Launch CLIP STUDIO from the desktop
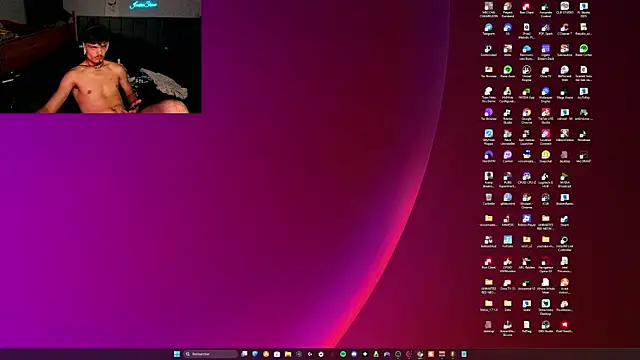This screenshot has height=360, width=640. pyautogui.click(x=564, y=8)
